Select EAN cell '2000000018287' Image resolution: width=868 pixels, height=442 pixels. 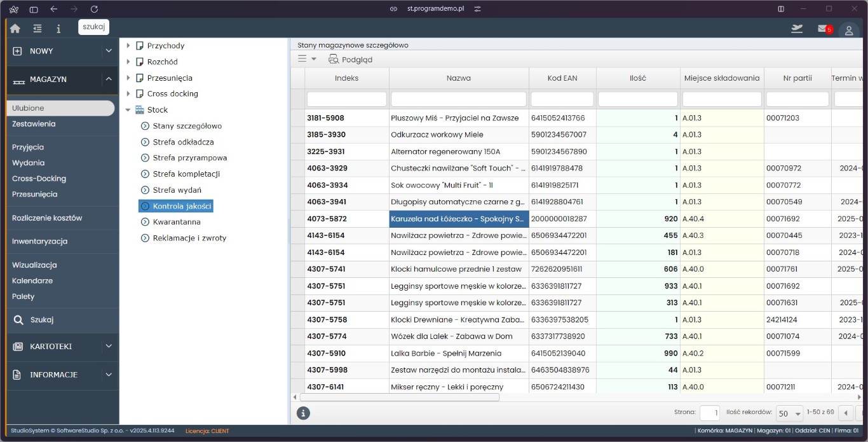(x=562, y=219)
